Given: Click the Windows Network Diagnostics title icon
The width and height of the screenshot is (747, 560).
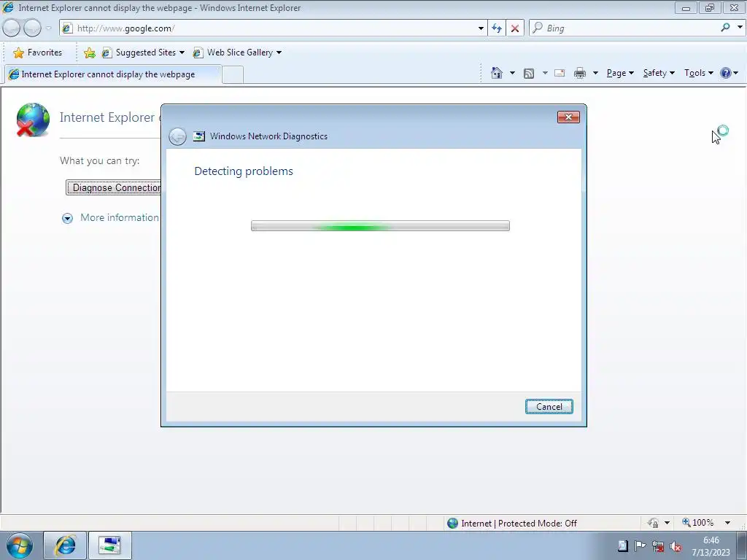Looking at the screenshot, I should click(199, 136).
